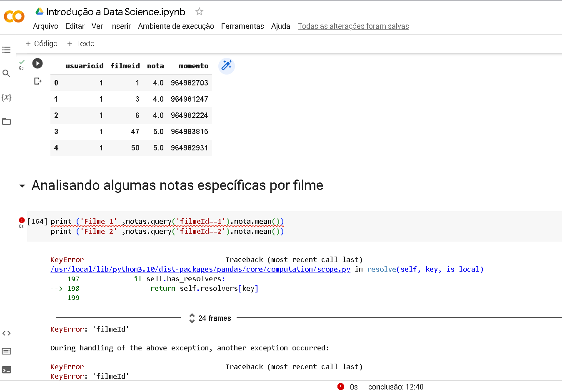This screenshot has width=562, height=392.
Task: Click the Google Drive icon beside the title
Action: [x=40, y=11]
